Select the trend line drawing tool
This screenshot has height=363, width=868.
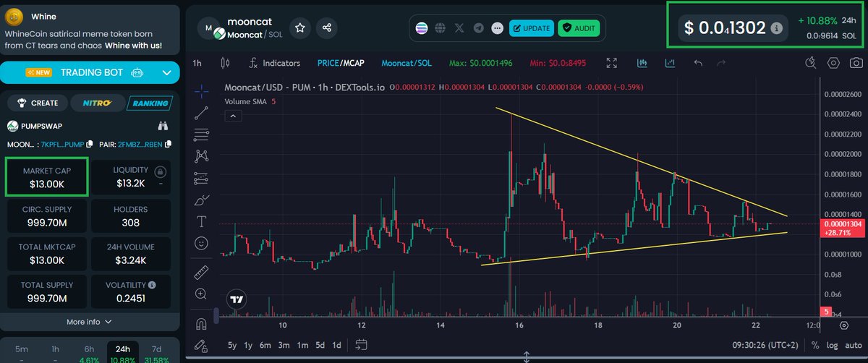tap(202, 112)
